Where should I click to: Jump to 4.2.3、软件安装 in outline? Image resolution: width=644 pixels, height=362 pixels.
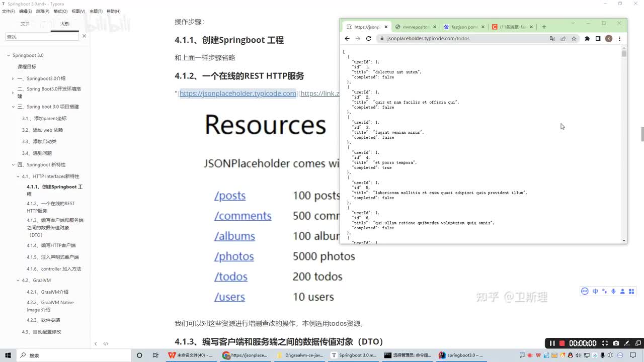[x=43, y=320]
